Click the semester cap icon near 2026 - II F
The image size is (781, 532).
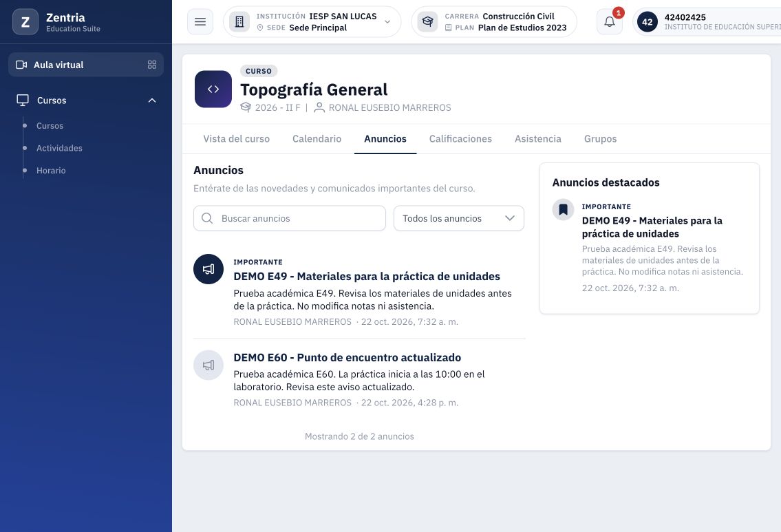[246, 107]
